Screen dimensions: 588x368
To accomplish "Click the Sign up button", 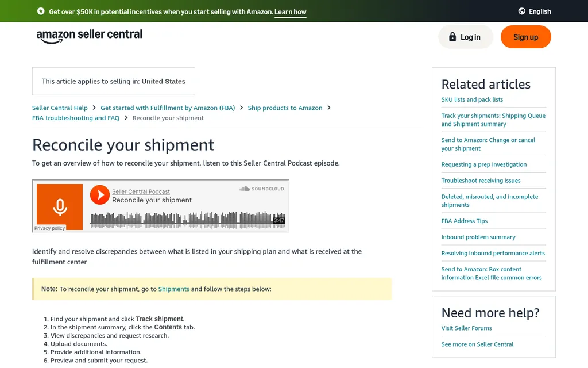I will pos(526,37).
